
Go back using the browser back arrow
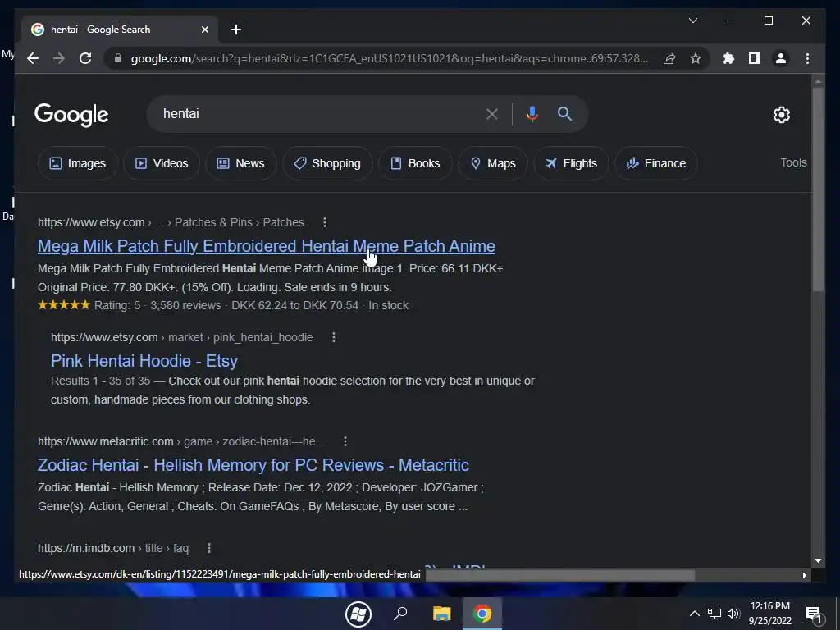point(33,58)
